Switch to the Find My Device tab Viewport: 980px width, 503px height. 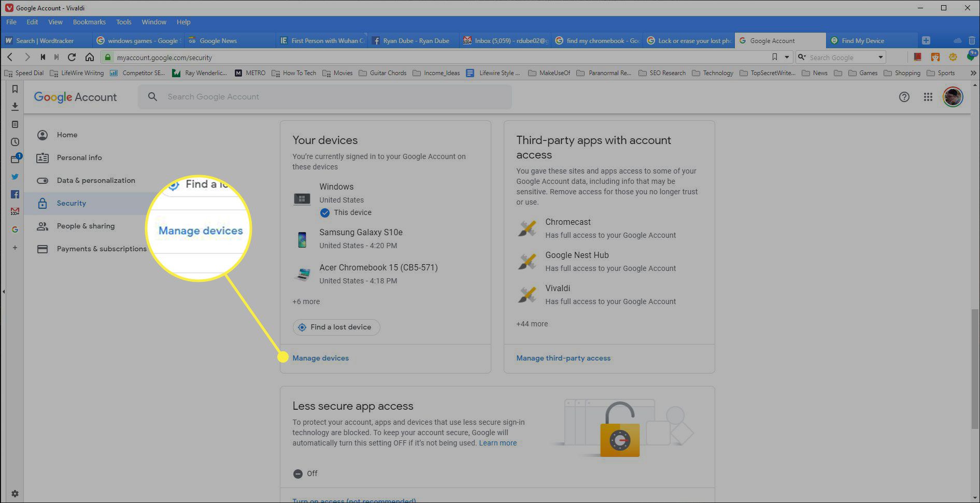[871, 40]
